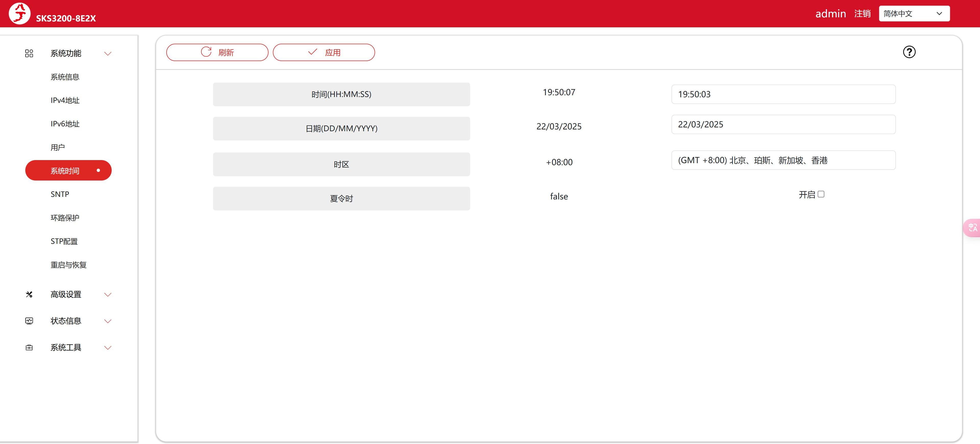The width and height of the screenshot is (980, 444).
Task: Click the current time value 19:50:07
Action: 559,92
